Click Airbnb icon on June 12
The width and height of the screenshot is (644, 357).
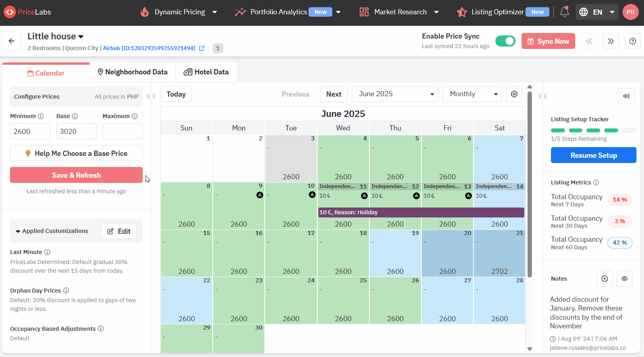[x=416, y=196]
